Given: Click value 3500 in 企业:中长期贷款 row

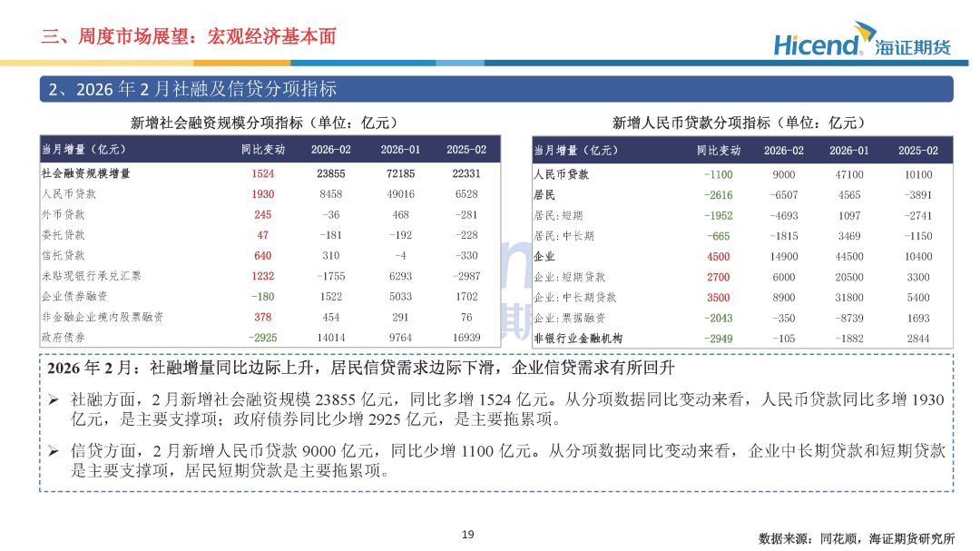Looking at the screenshot, I should pos(718,297).
